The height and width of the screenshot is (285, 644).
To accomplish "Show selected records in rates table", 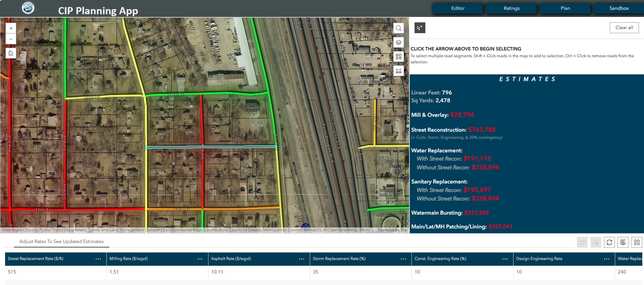I will (x=582, y=242).
